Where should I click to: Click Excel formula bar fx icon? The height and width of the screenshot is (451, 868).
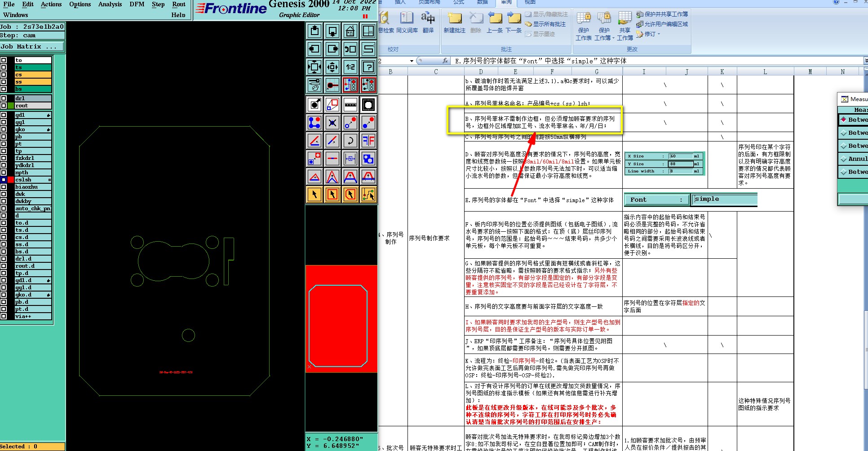tap(445, 61)
